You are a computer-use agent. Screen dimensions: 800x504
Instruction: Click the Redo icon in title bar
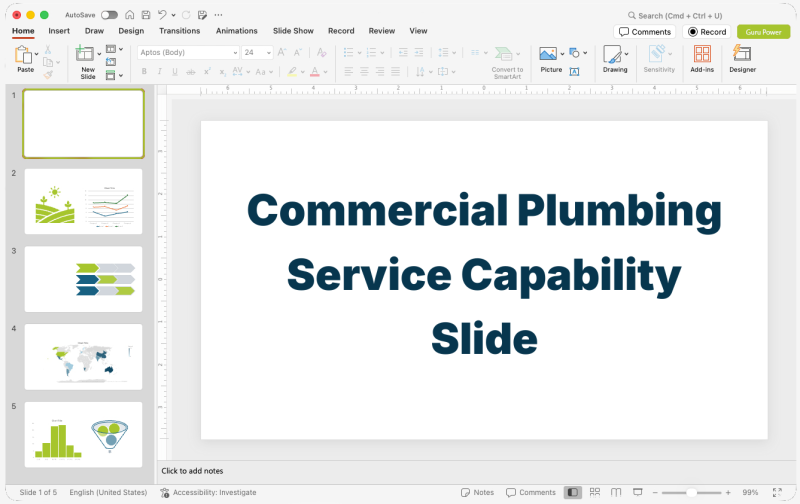click(x=186, y=15)
